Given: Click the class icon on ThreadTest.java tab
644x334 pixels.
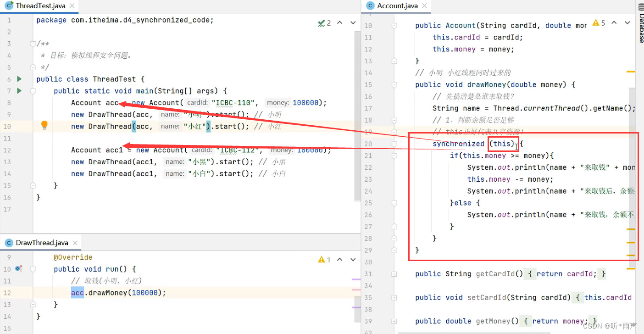Looking at the screenshot, I should click(9, 6).
